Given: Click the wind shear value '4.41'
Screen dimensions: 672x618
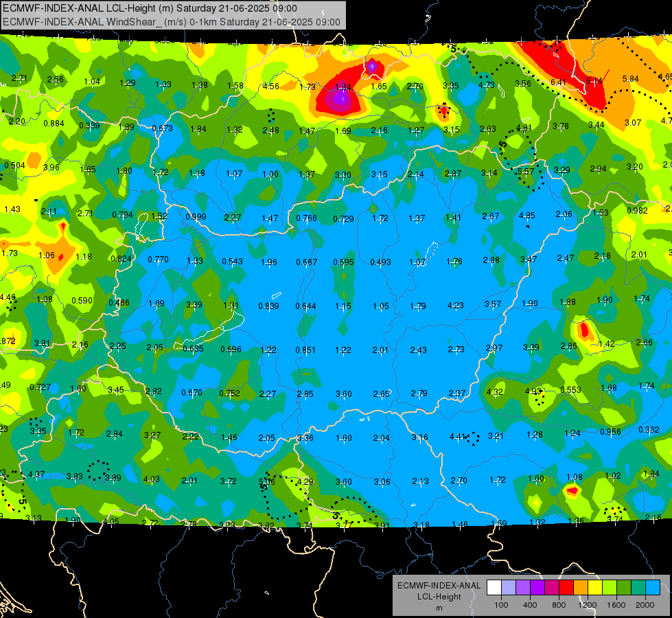Looking at the screenshot, I should point(458,437).
